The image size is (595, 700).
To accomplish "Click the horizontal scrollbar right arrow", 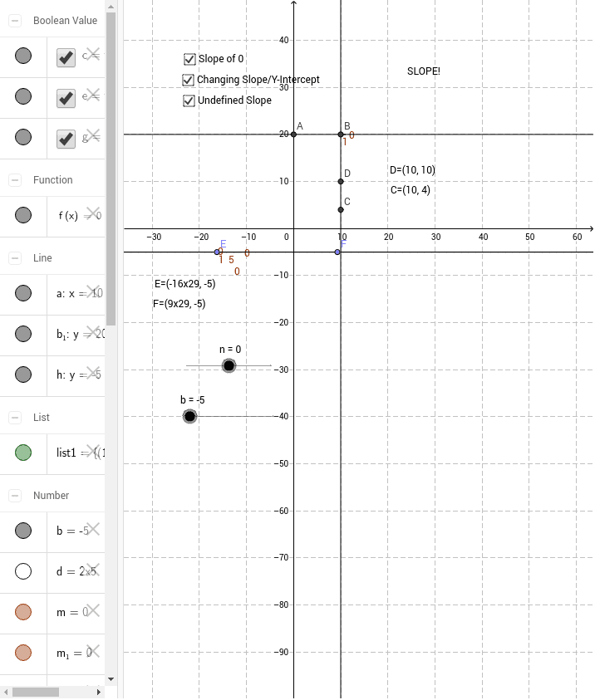I will tap(99, 692).
